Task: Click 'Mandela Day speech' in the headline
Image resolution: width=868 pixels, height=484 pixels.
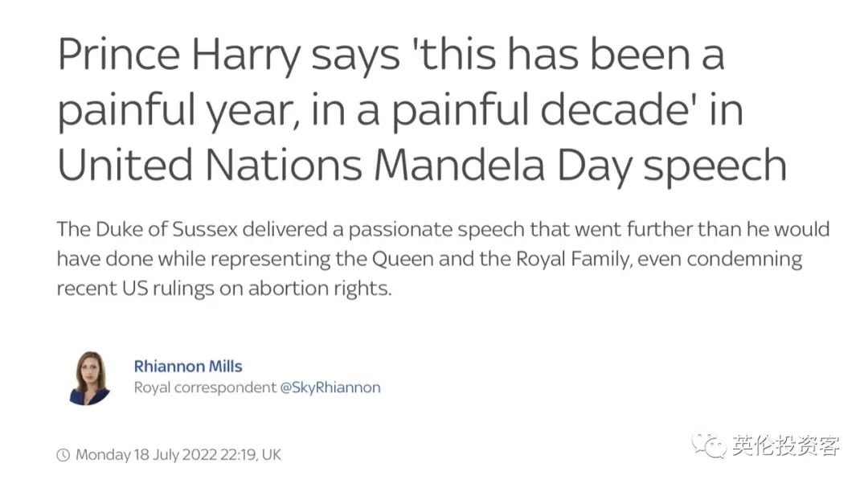Action: point(581,166)
